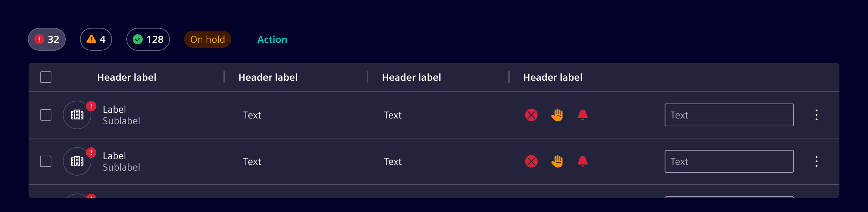Open the three-dot menu for first row
Image resolution: width=868 pixels, height=212 pixels.
817,115
